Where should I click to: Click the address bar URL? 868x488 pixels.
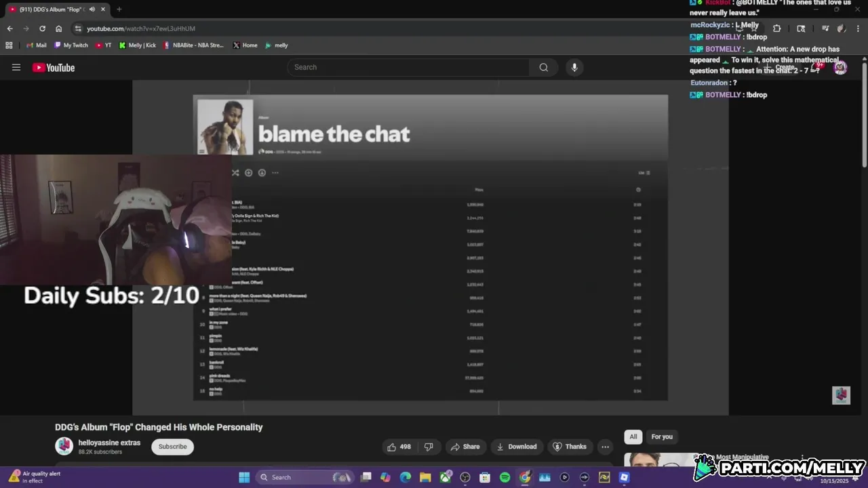[x=141, y=28]
